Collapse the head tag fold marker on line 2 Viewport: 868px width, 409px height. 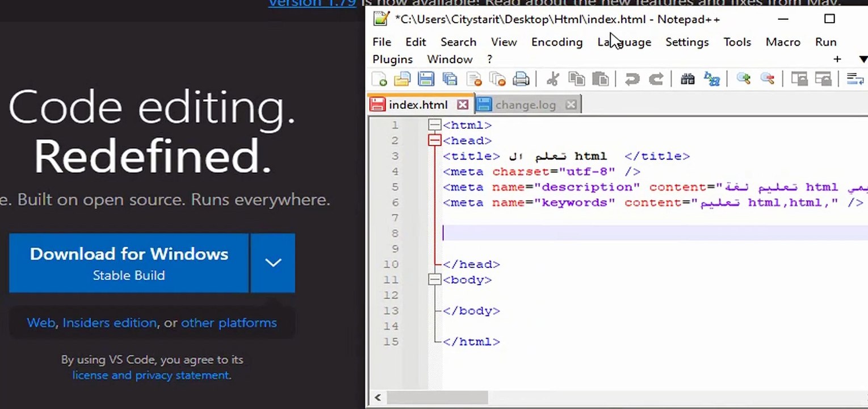point(435,140)
